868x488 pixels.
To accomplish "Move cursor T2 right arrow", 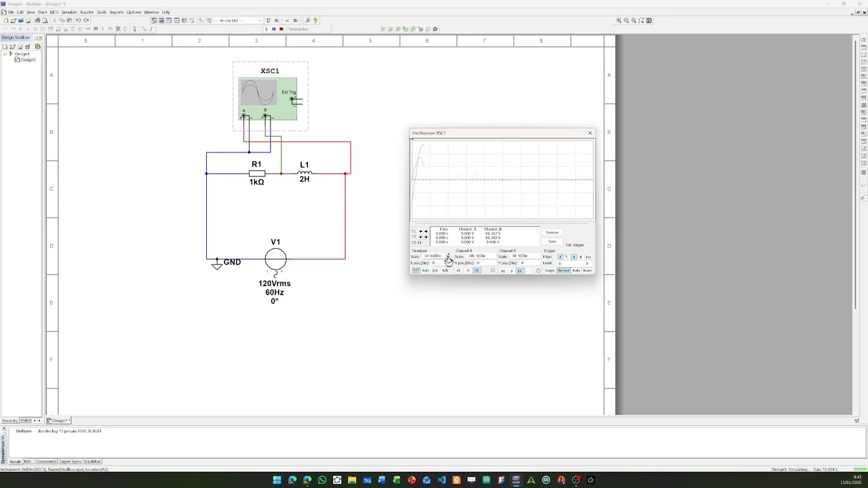I will [x=426, y=237].
